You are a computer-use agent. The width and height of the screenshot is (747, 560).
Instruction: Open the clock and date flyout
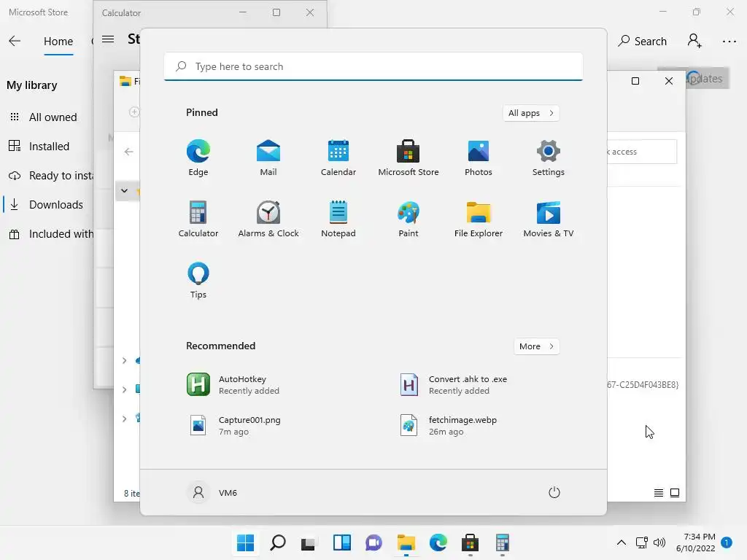pos(695,542)
